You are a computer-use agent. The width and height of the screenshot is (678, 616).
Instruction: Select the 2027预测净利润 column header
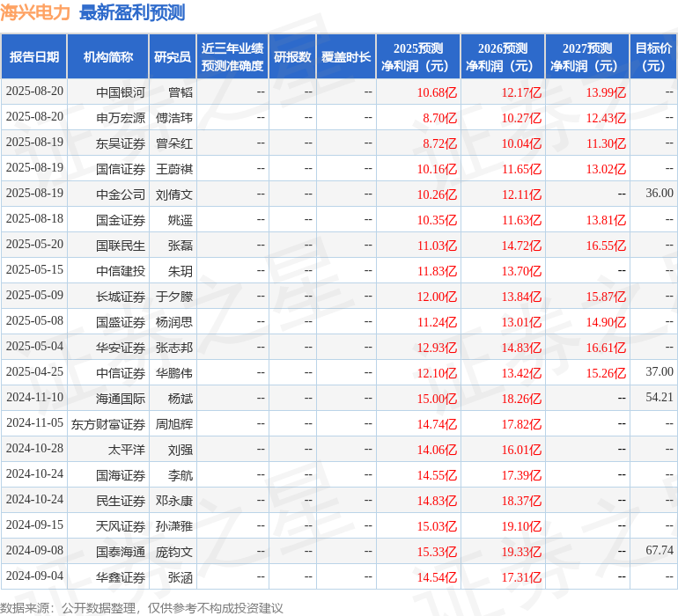(x=587, y=56)
